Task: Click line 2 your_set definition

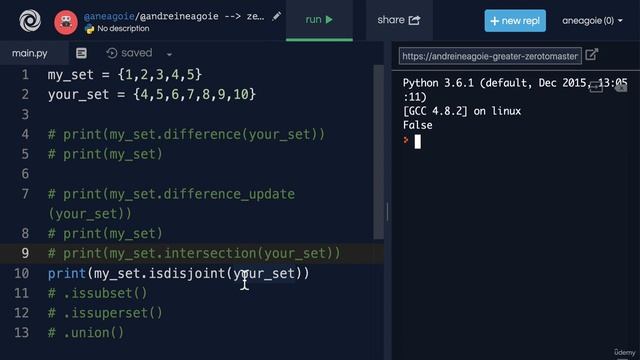Action: (152, 95)
